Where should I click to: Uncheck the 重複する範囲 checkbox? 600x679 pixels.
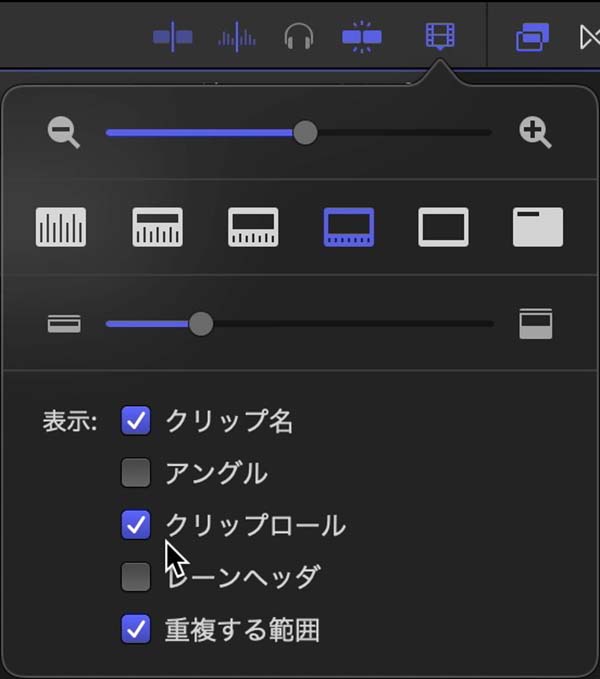(136, 629)
